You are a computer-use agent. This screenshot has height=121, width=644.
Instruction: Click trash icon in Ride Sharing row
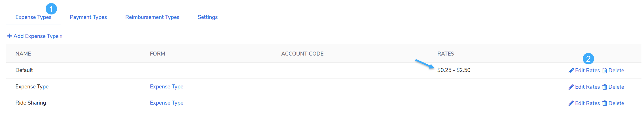605,103
